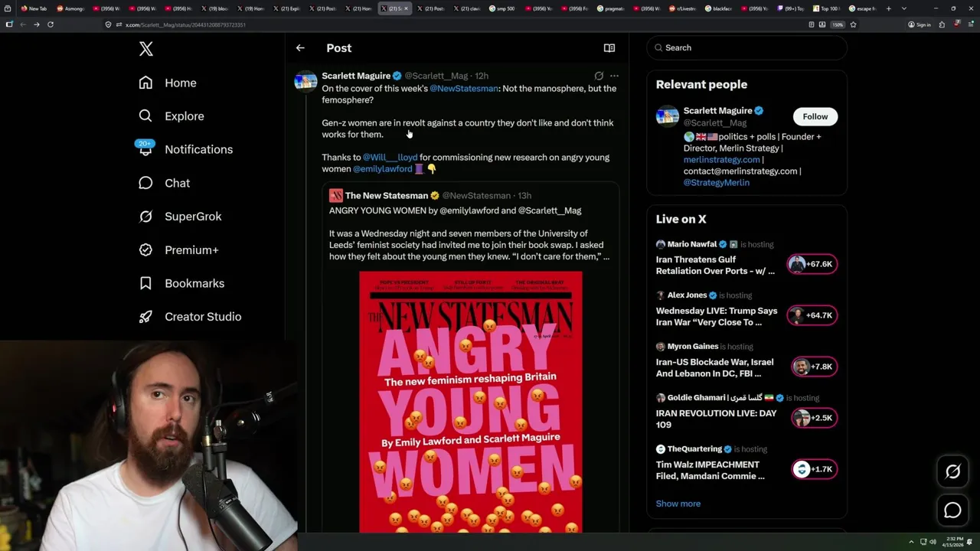Open Chat from the sidebar
Viewport: 980px width, 551px height.
(164, 183)
